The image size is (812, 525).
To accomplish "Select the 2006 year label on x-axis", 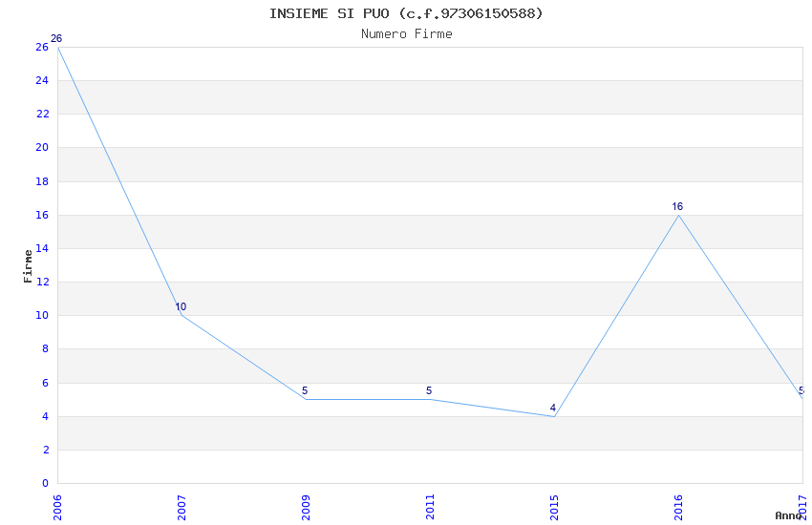I will [57, 506].
